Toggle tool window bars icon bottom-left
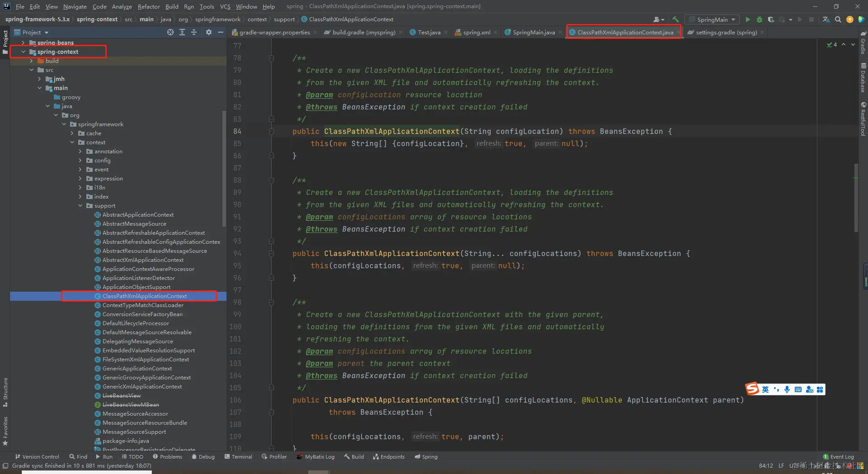868x474 pixels. click(5, 465)
